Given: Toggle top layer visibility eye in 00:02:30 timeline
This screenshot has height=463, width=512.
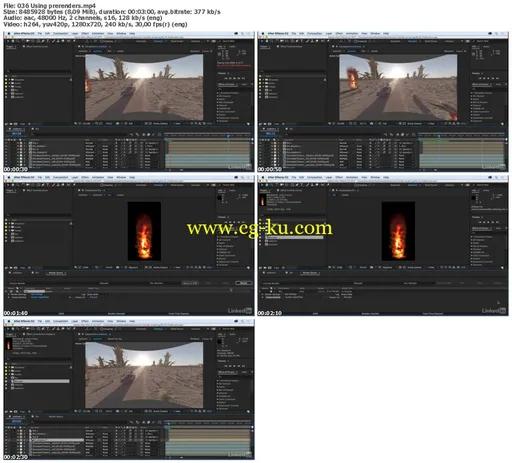Looking at the screenshot, I should coord(6,430).
